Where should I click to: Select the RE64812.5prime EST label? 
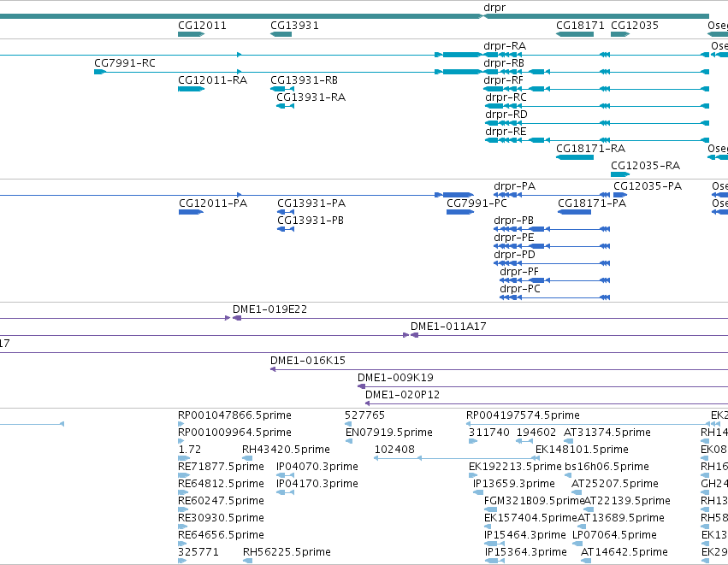point(221,484)
